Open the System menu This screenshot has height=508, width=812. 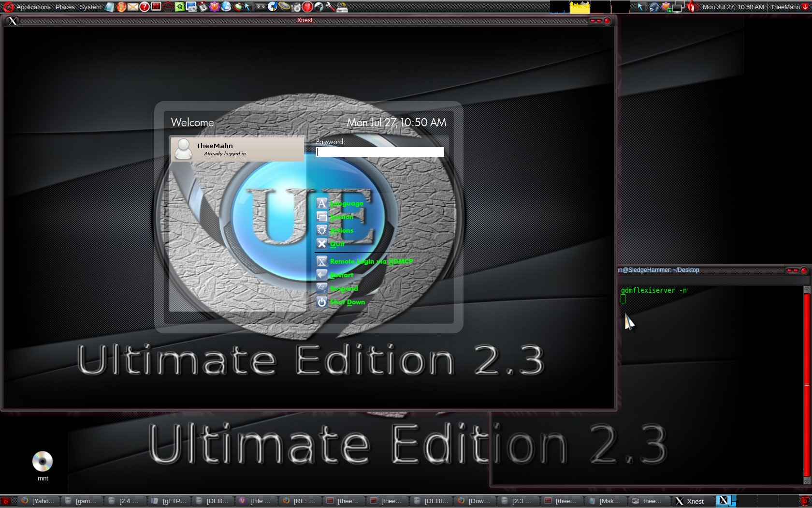tap(90, 7)
